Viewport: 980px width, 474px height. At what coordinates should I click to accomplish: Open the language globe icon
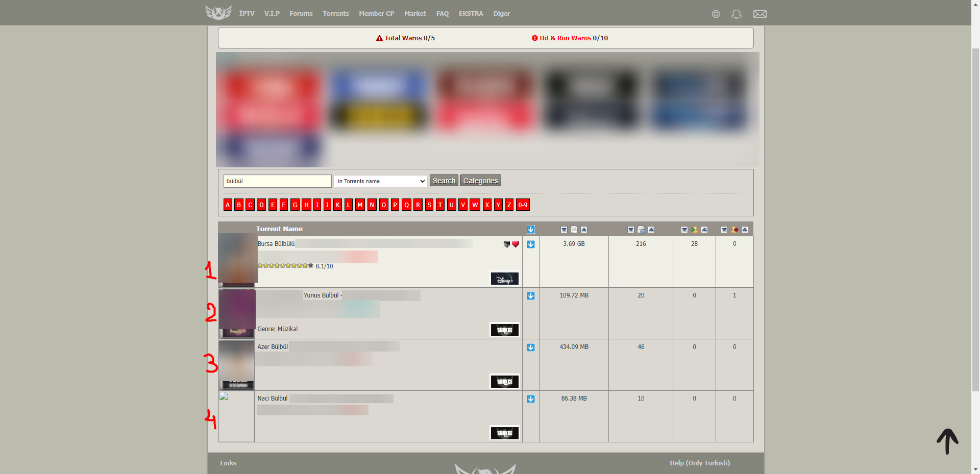[715, 14]
